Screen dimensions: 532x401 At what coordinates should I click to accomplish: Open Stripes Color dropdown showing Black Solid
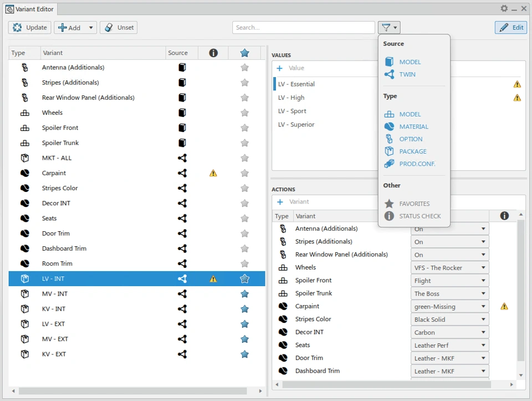[449, 319]
